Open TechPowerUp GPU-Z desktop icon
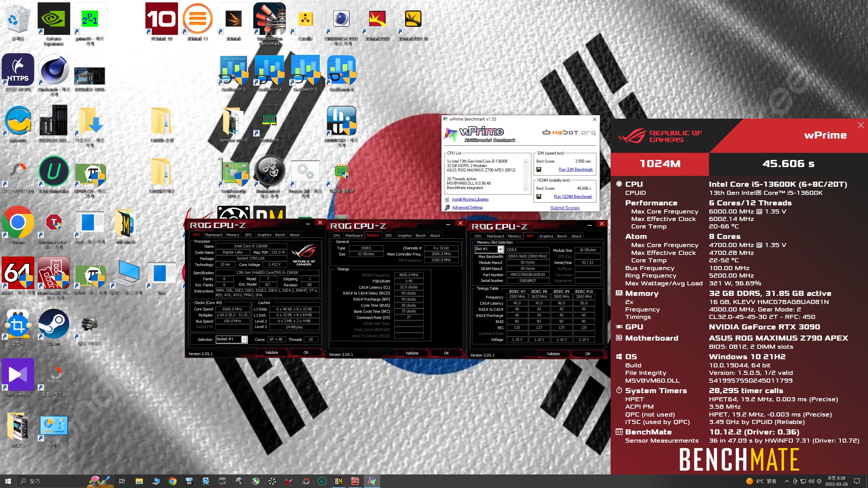 coord(234,177)
